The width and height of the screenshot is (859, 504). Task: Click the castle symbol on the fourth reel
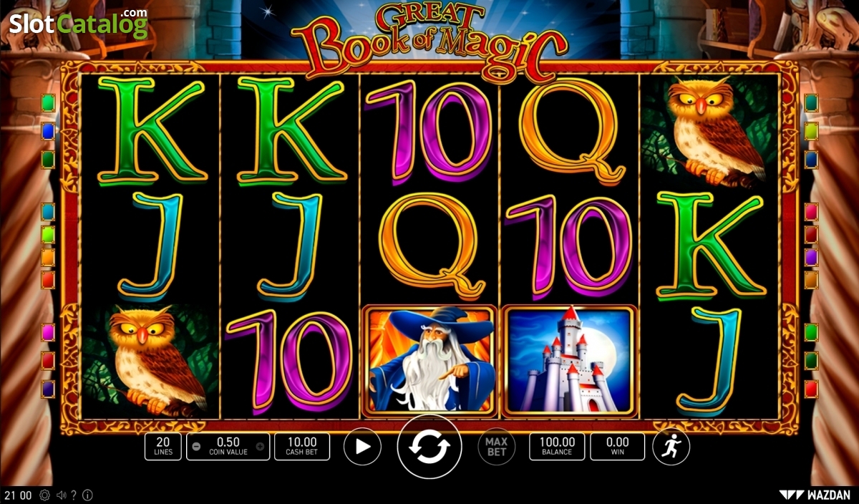(568, 361)
